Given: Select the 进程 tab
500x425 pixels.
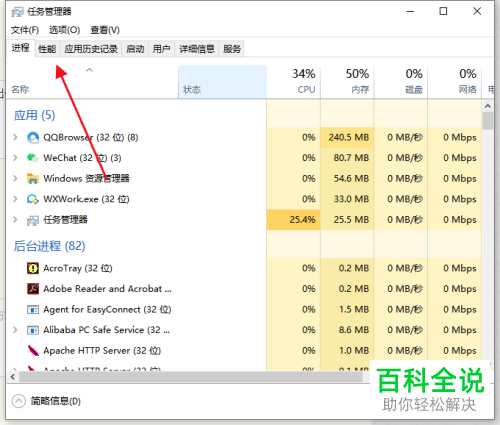Looking at the screenshot, I should tap(20, 48).
